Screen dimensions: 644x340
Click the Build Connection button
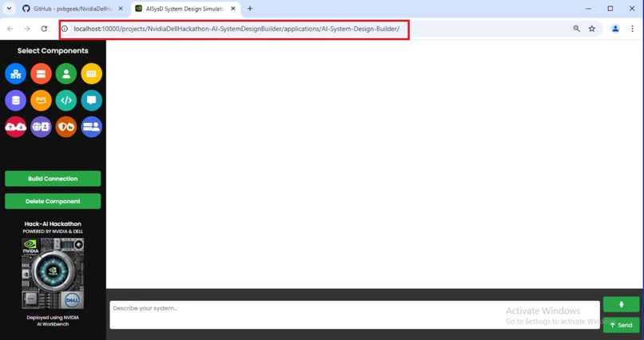[x=53, y=179]
